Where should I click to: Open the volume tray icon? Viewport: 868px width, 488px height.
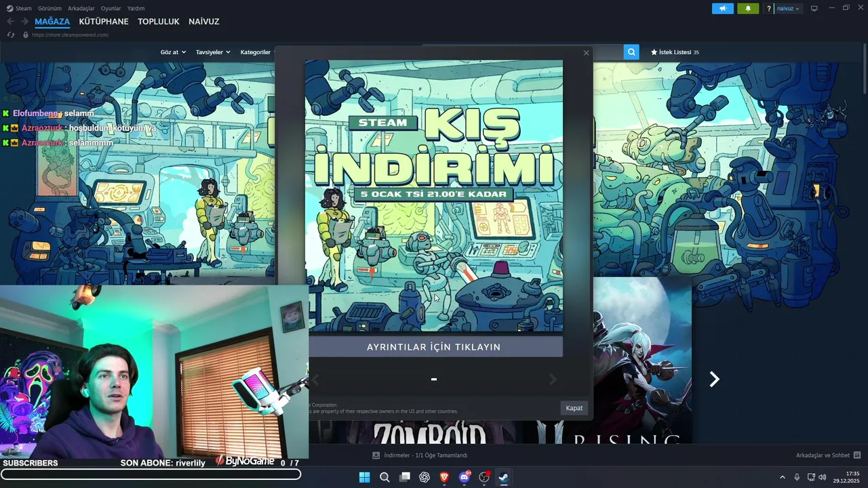click(x=823, y=477)
